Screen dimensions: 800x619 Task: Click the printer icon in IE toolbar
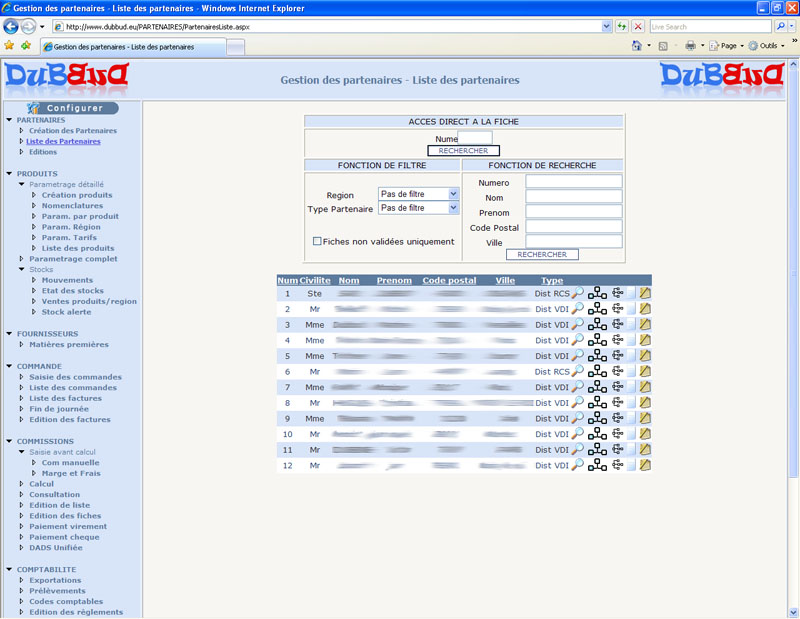pyautogui.click(x=690, y=46)
